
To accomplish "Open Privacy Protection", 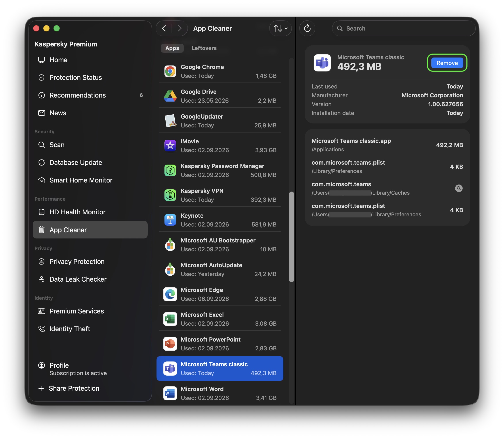I will click(90, 261).
